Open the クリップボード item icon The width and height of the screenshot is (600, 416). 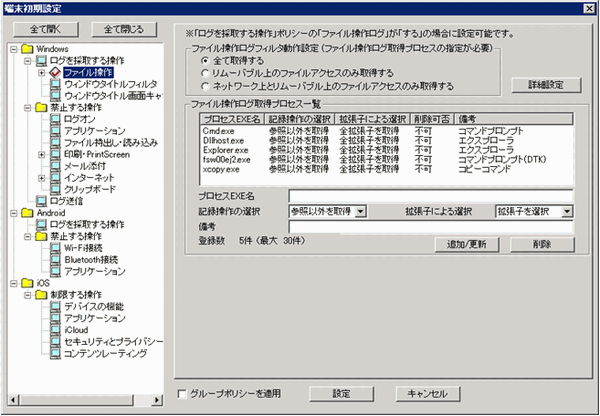coord(55,189)
